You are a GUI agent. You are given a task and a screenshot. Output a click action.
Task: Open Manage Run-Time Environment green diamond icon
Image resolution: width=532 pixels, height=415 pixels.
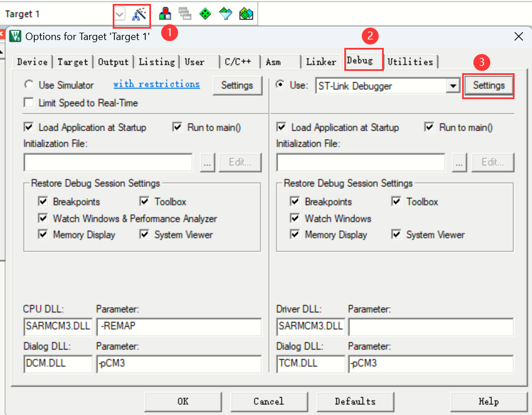pos(205,14)
